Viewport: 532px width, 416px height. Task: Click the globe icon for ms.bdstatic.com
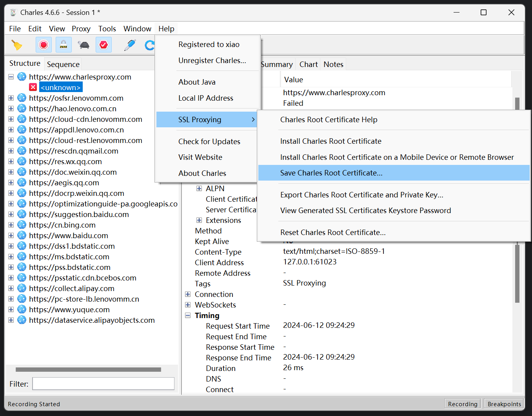[x=22, y=257]
